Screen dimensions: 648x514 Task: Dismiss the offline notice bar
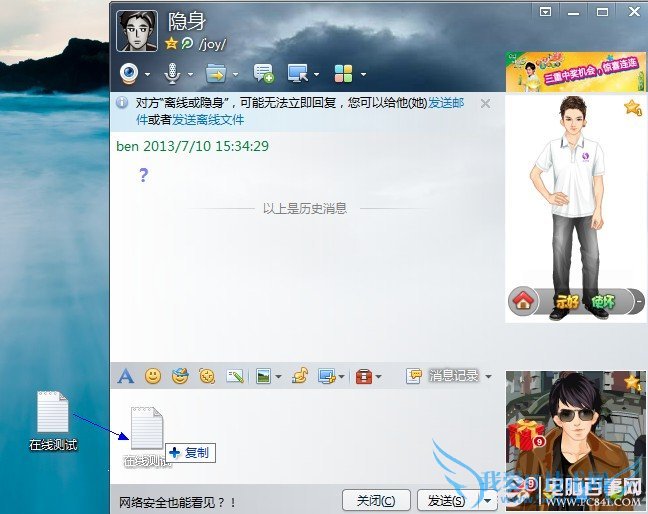click(x=486, y=103)
